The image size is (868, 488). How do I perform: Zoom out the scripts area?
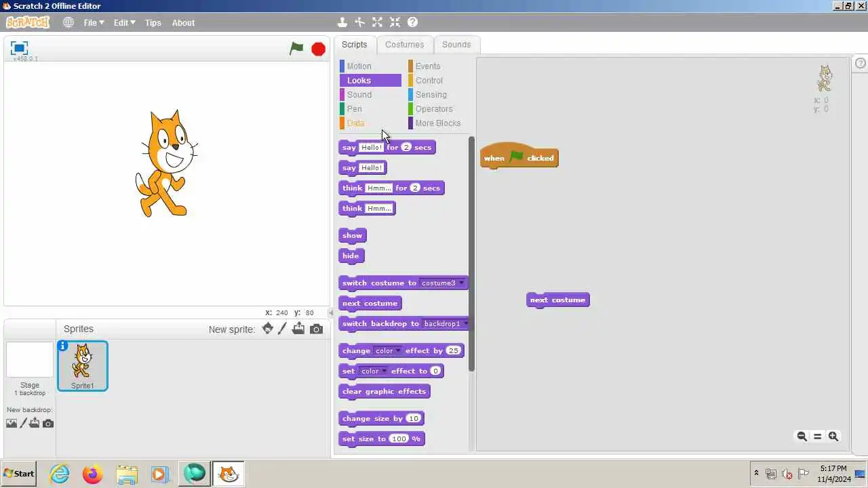802,436
